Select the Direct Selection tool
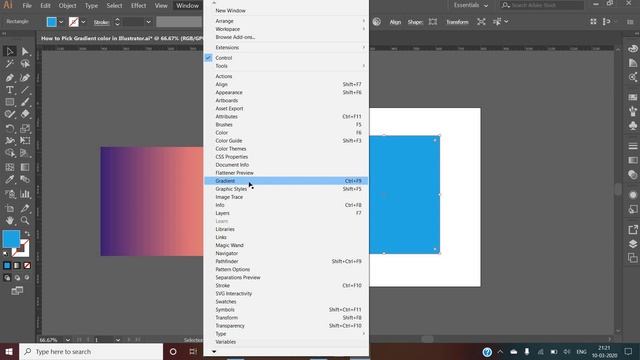This screenshot has width=640, height=360. coord(25,51)
